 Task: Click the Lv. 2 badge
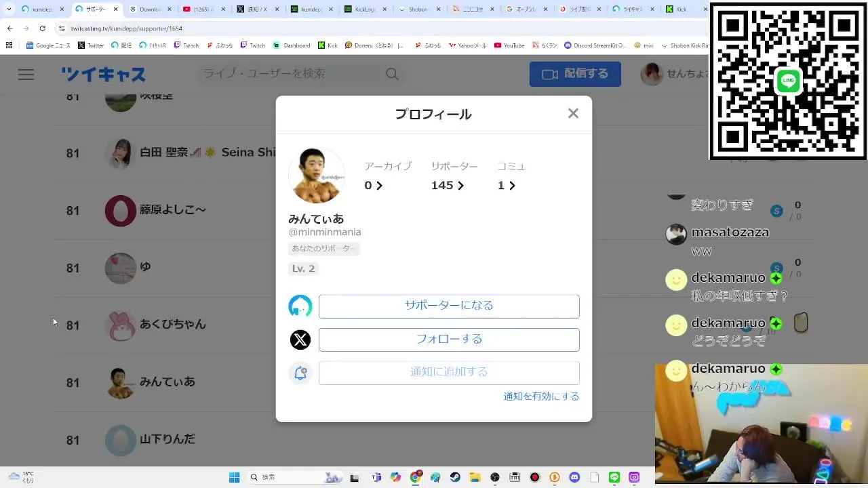pyautogui.click(x=303, y=268)
